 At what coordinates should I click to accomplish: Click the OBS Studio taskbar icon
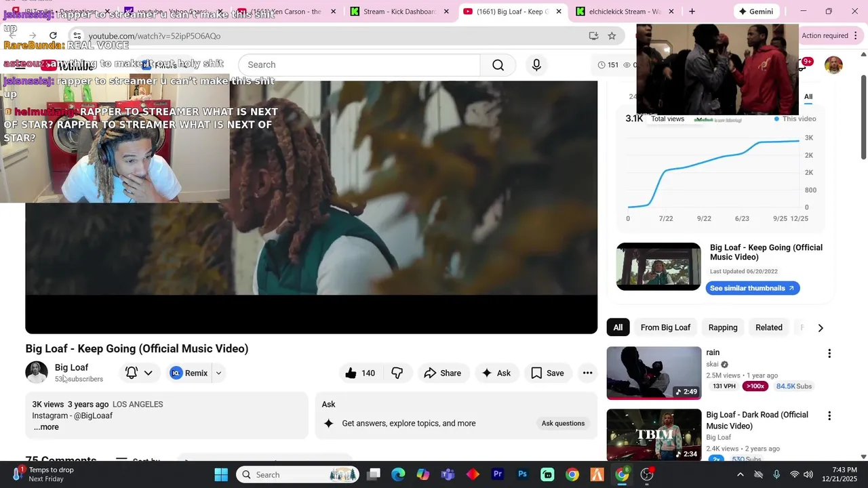point(647,474)
